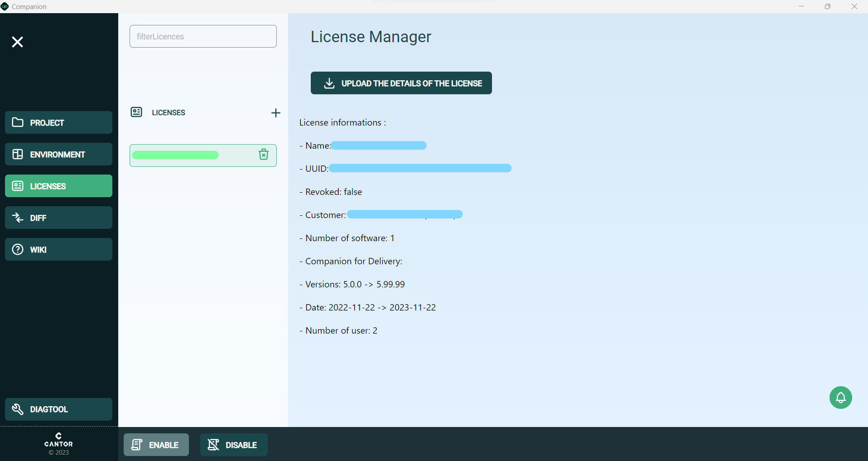Viewport: 868px width, 461px height.
Task: Click the arrows icon on Diff
Action: pyautogui.click(x=18, y=218)
